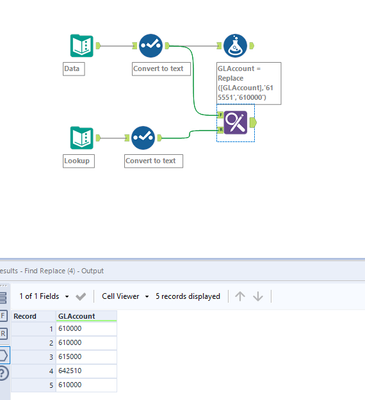Select the upper Convert to text annotation
The height and width of the screenshot is (400, 365).
point(161,69)
